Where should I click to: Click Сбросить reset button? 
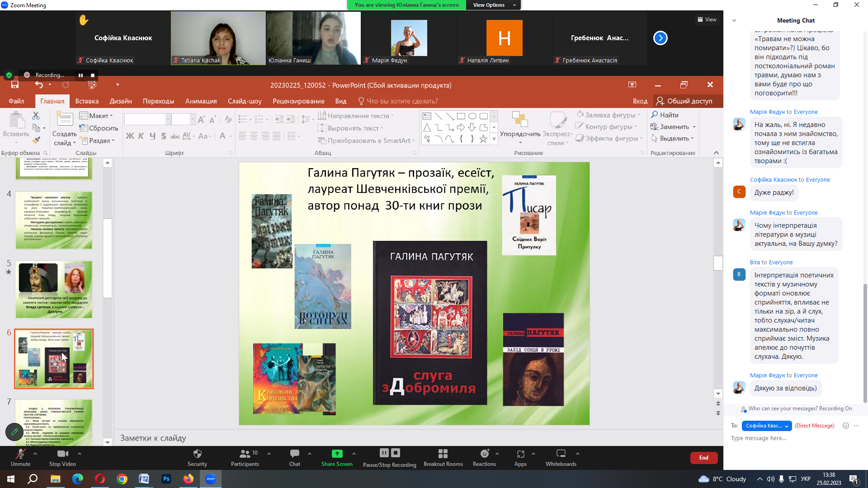pyautogui.click(x=99, y=128)
